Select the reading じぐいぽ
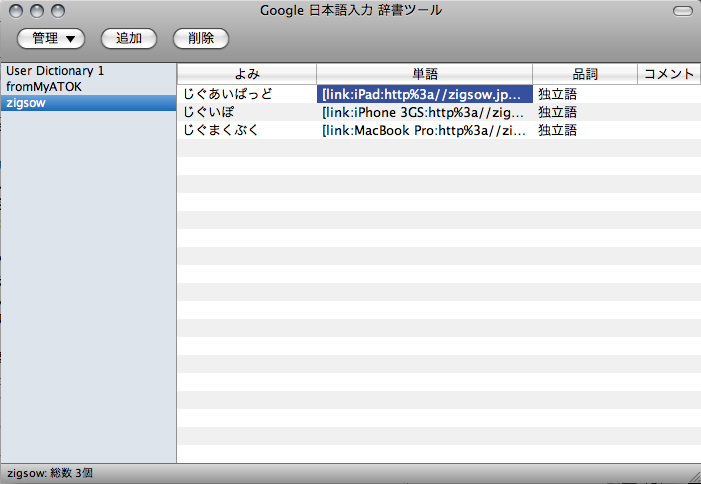This screenshot has height=484, width=701. point(247,112)
